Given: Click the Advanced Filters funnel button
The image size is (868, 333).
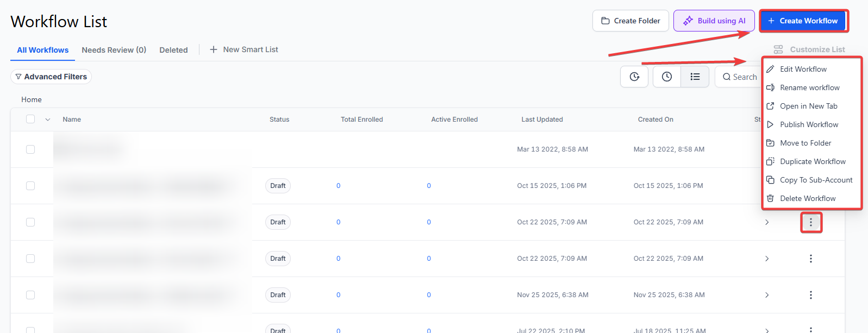Looking at the screenshot, I should tap(51, 77).
